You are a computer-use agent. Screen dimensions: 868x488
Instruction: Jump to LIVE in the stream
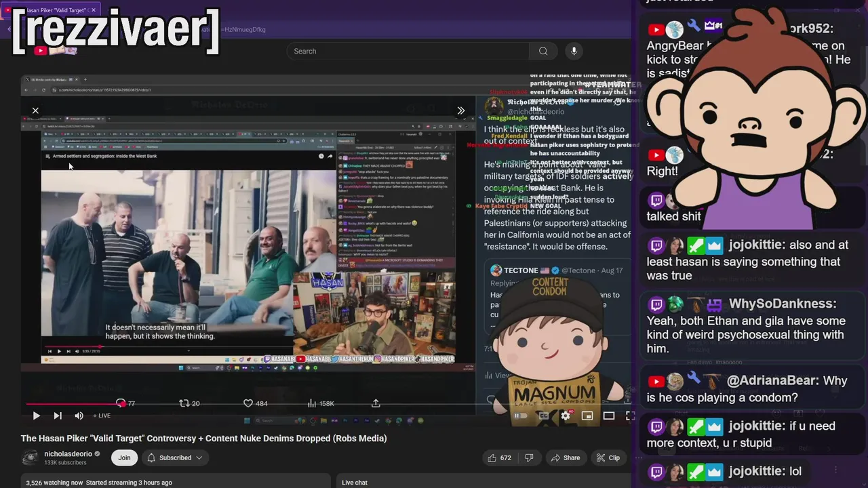(102, 415)
